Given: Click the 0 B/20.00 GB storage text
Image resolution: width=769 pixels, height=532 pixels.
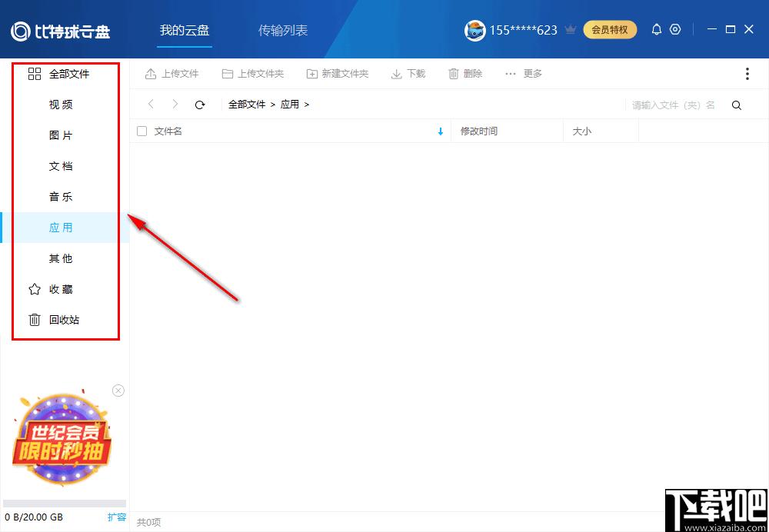Looking at the screenshot, I should pos(34,517).
